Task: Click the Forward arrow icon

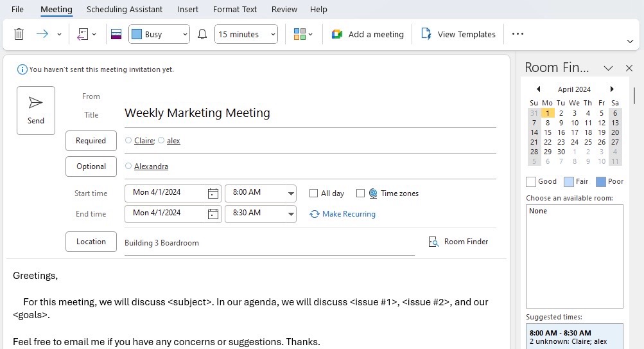Action: (42, 34)
